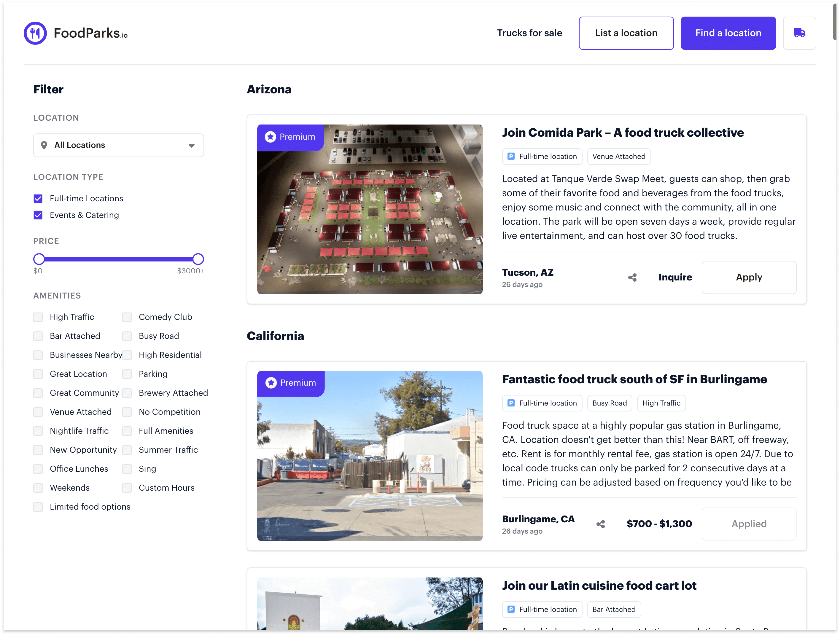Enable the High Traffic amenity filter
840x635 pixels.
(38, 317)
